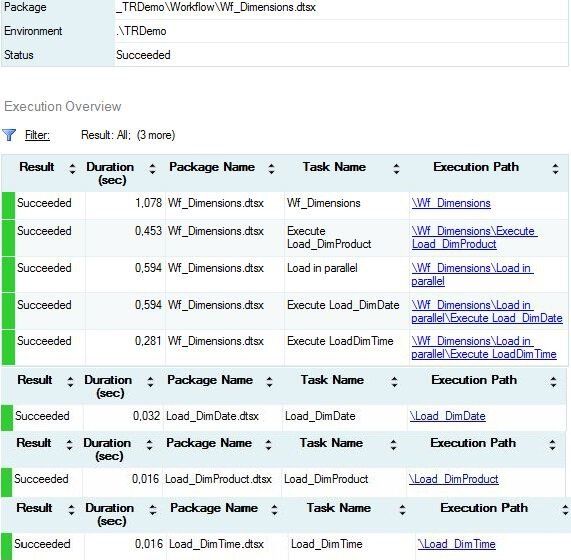This screenshot has width=571, height=560.
Task: Open the \Load_DimDate execution path link
Action: pyautogui.click(x=448, y=416)
